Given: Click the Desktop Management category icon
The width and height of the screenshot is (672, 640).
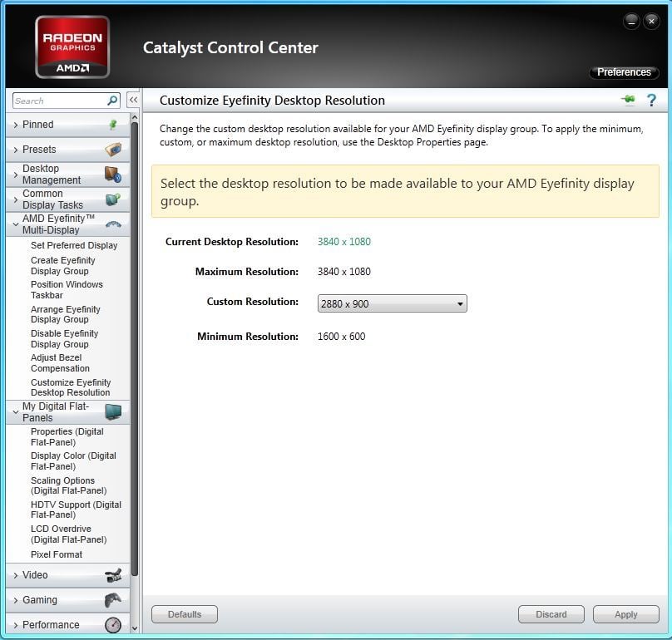Looking at the screenshot, I should [x=113, y=175].
